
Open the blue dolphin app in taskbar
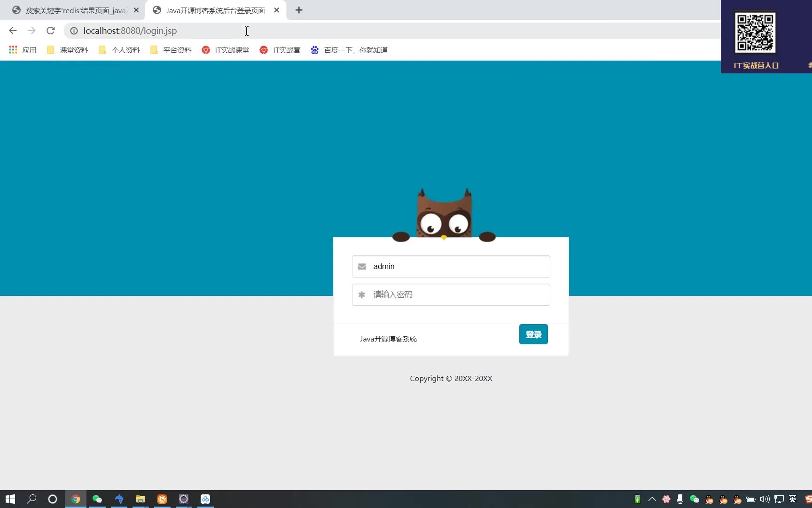(119, 499)
